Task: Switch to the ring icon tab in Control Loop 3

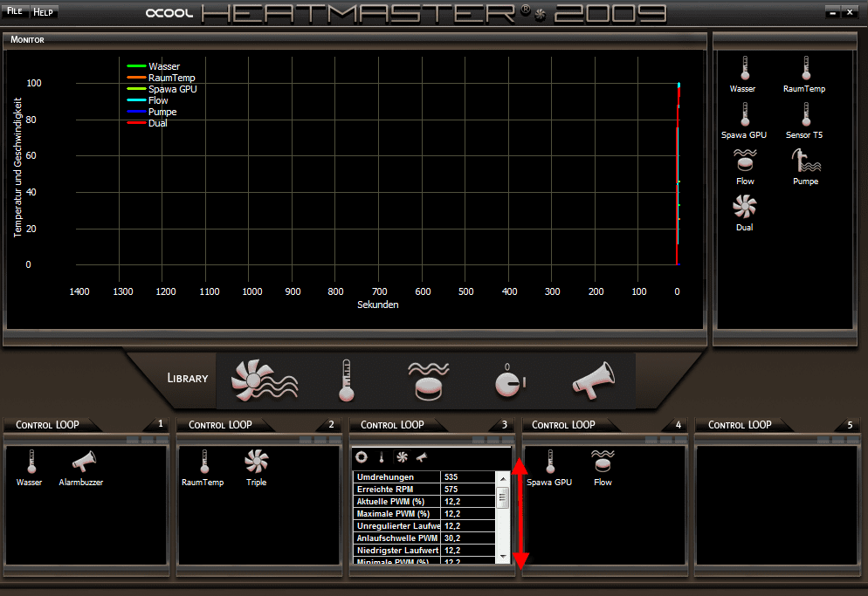Action: [x=362, y=457]
